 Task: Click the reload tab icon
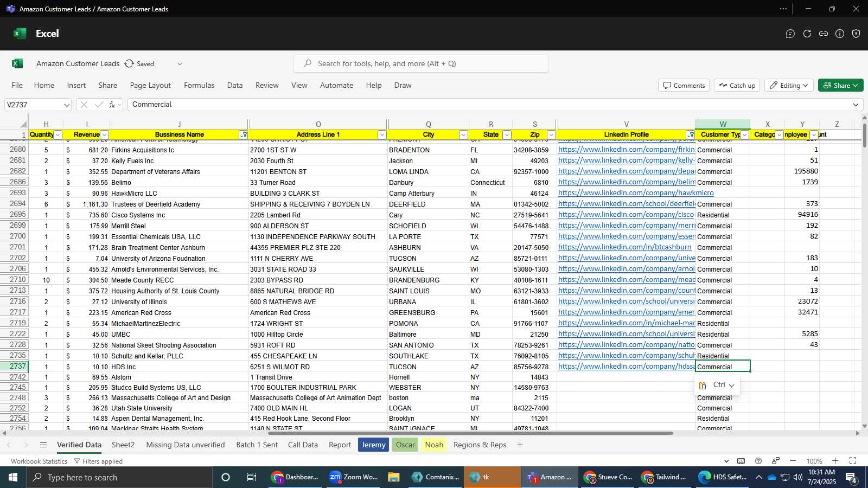(x=807, y=34)
